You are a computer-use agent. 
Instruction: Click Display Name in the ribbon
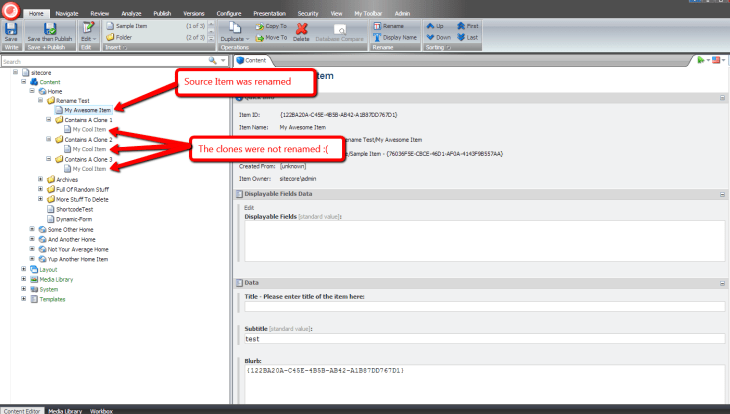(x=395, y=37)
